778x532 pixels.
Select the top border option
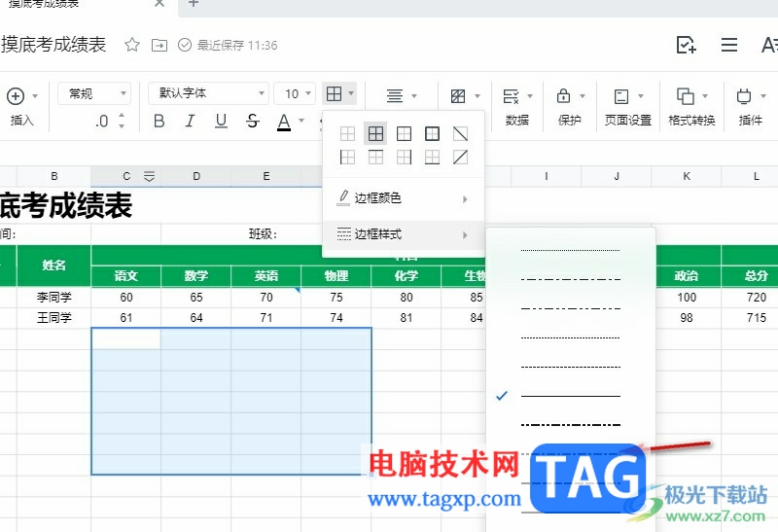(x=375, y=158)
